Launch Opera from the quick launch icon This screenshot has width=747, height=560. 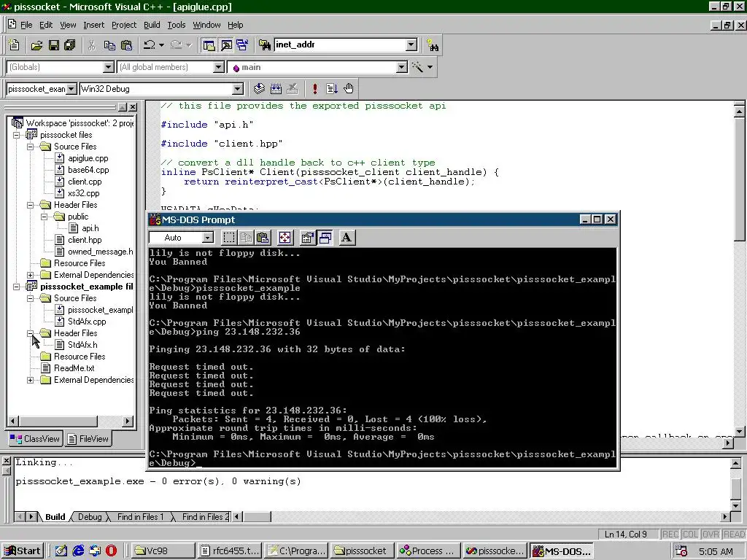point(111,551)
